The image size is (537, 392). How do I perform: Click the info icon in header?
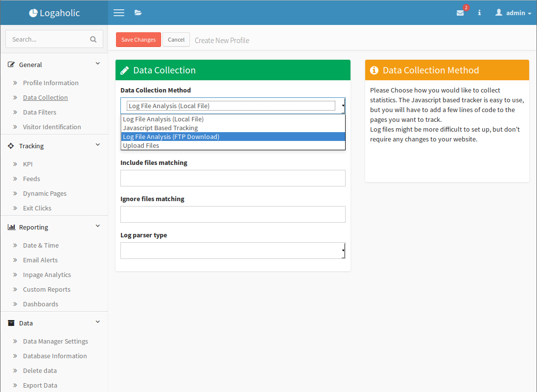(x=479, y=13)
